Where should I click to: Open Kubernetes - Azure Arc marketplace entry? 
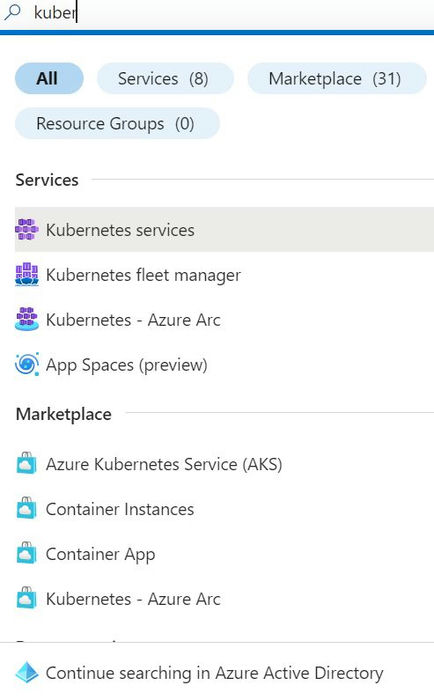[224, 599]
